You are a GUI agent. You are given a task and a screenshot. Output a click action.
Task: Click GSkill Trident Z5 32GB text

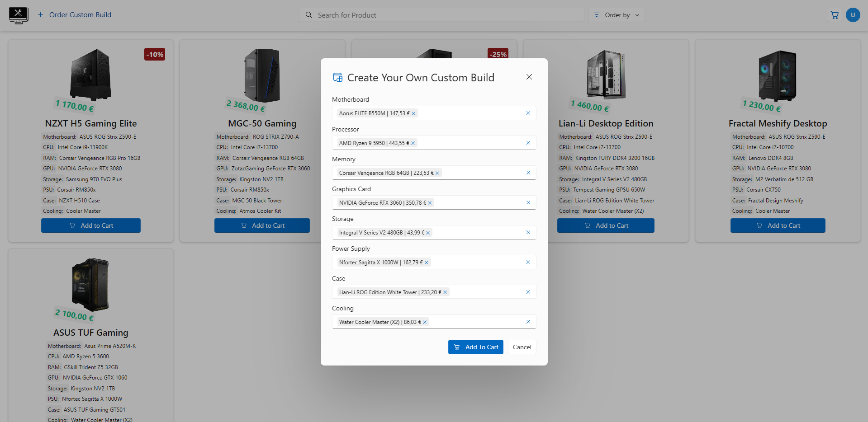click(91, 367)
